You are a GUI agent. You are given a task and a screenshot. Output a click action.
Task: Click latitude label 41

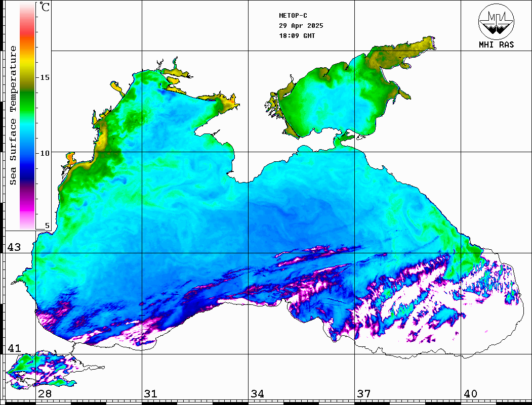click(14, 348)
